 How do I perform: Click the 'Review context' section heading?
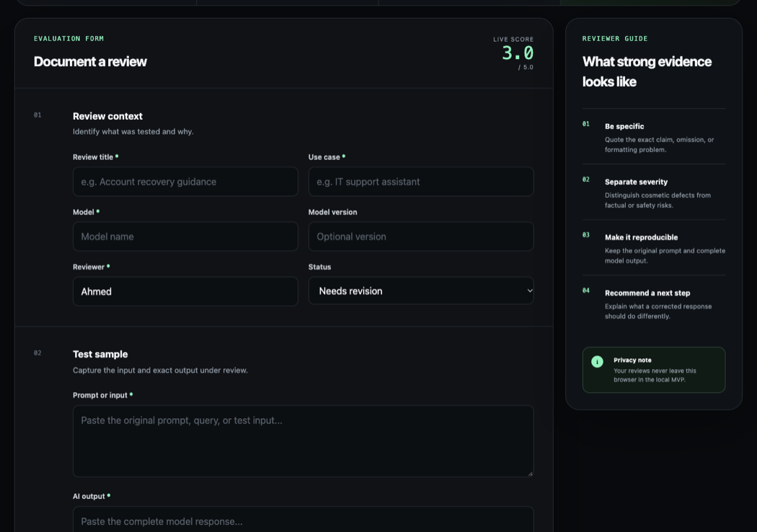pos(107,116)
